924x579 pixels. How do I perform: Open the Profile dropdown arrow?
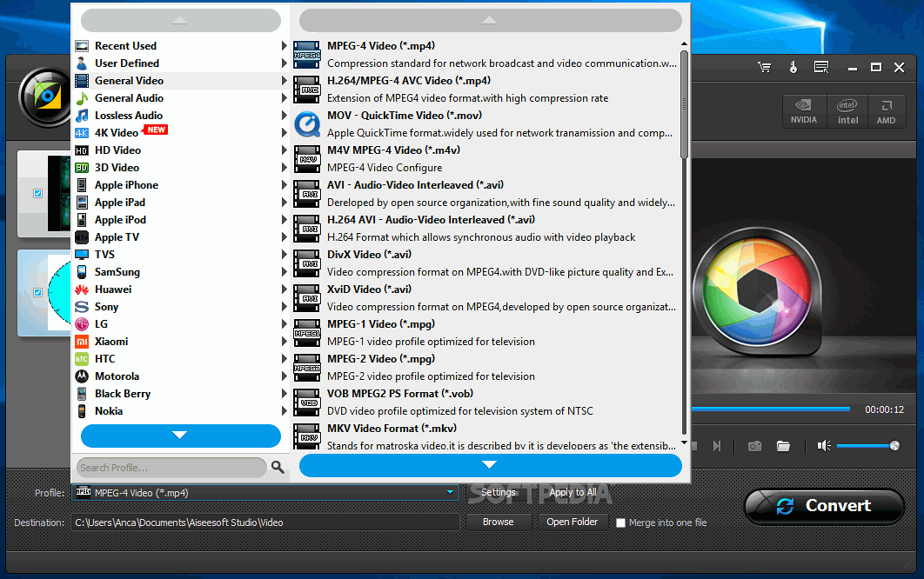click(450, 492)
